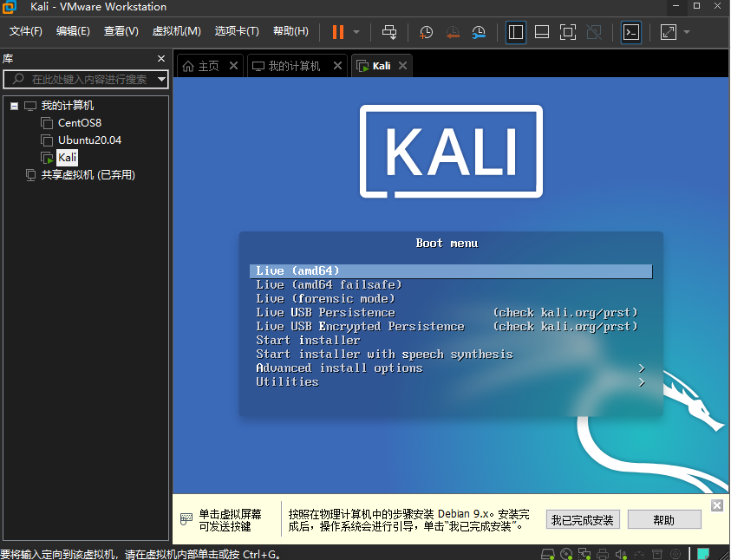Open the 编辑(E) menu
The image size is (731, 560).
[x=73, y=31]
